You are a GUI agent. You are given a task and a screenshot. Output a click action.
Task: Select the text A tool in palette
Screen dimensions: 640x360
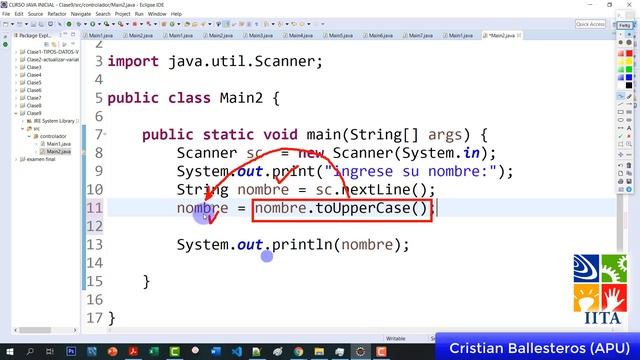[629, 128]
